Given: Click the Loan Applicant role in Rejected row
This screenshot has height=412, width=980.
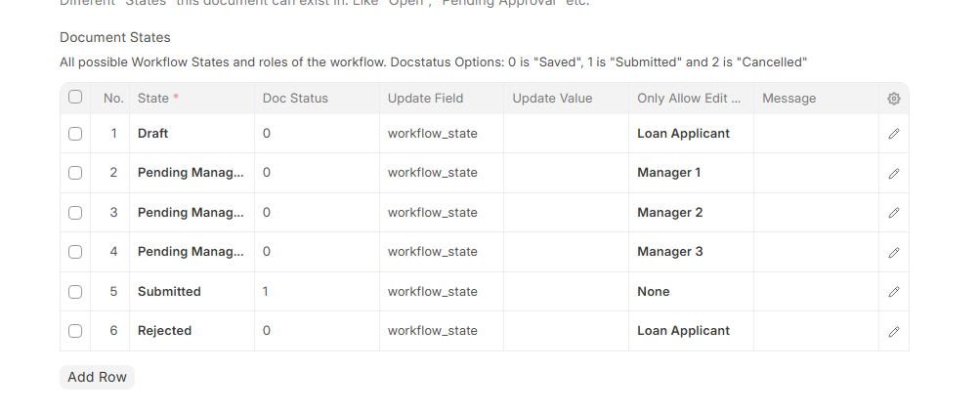Looking at the screenshot, I should 690,331.
